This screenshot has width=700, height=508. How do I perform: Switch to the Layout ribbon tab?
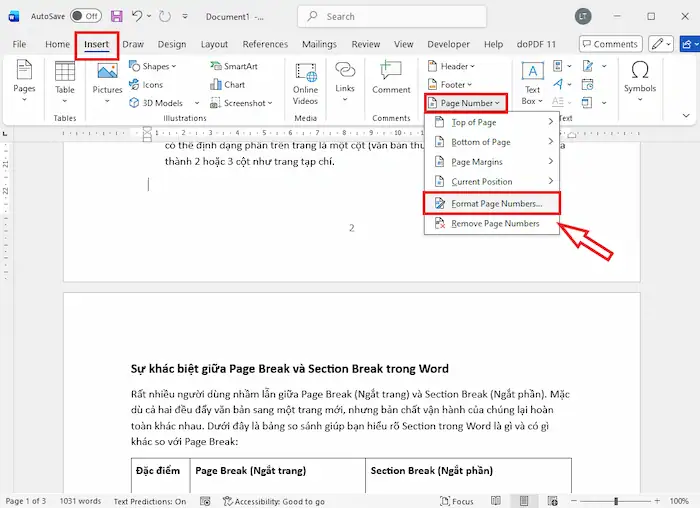click(x=214, y=44)
